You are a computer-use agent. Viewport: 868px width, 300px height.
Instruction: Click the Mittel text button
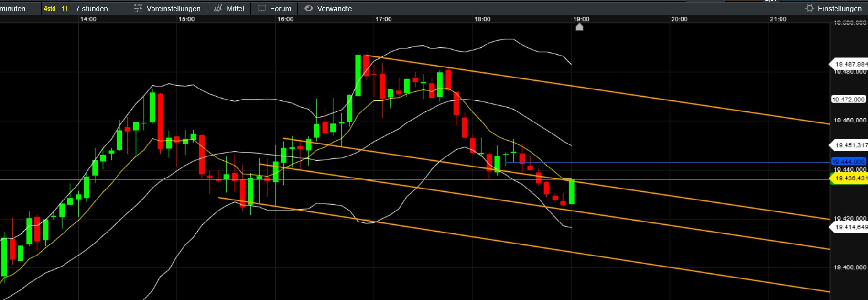(x=235, y=8)
